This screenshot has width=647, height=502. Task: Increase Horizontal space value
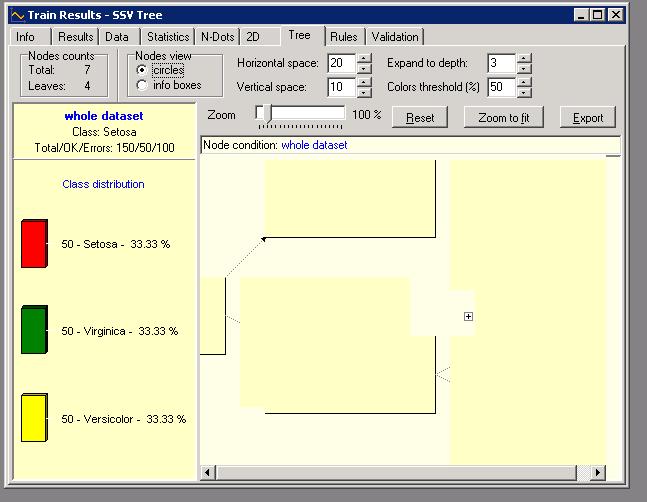click(364, 58)
